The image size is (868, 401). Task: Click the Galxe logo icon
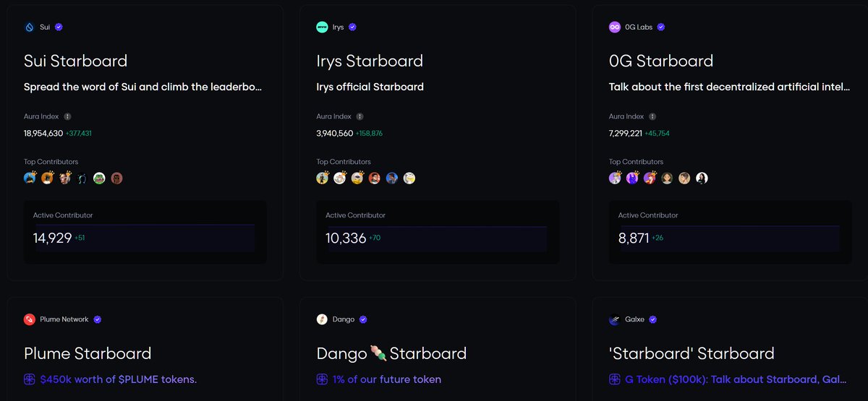pos(615,319)
